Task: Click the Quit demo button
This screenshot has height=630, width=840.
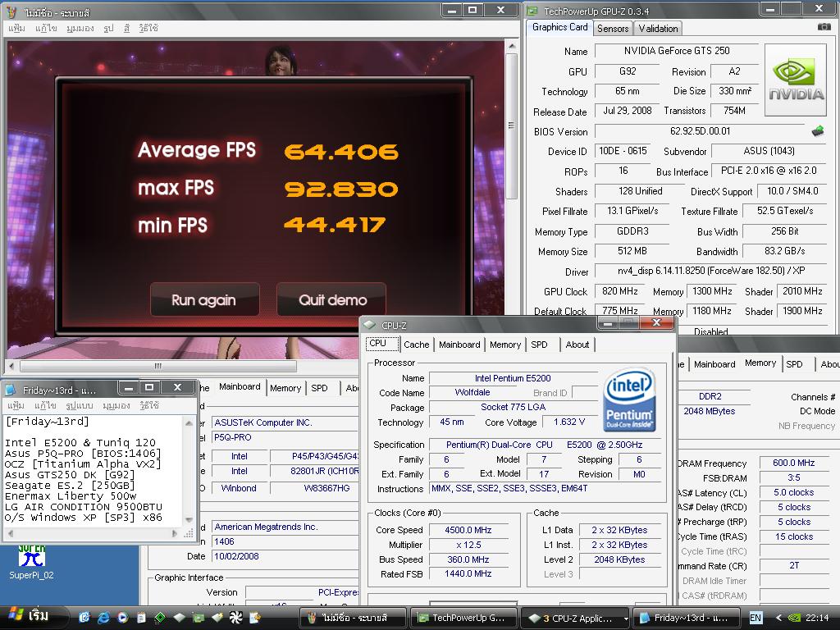Action: click(331, 299)
